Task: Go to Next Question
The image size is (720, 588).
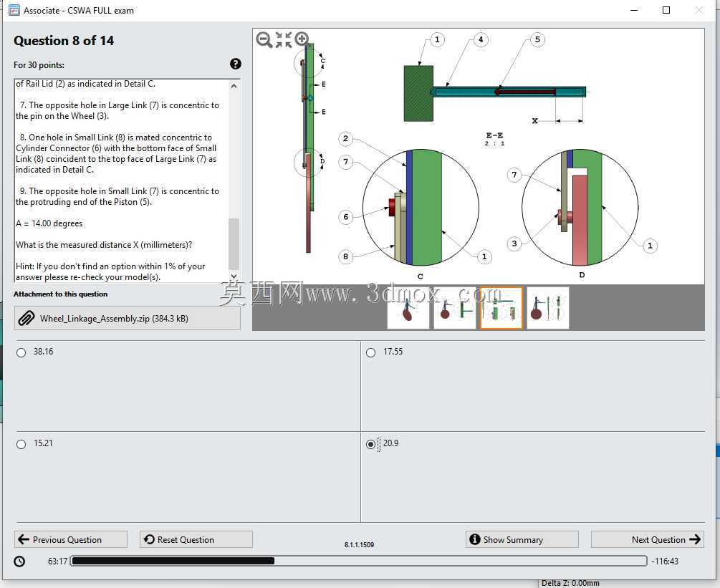Action: (648, 539)
